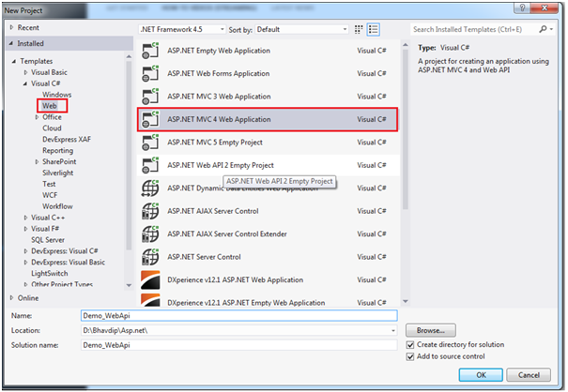Image resolution: width=568 pixels, height=392 pixels.
Task: Click the ASP.NET MVC 3 Web Application icon
Action: pos(150,97)
